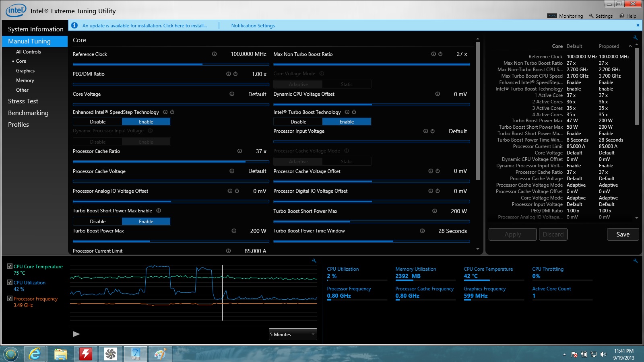
Task: Open the Help menu
Action: pyautogui.click(x=628, y=16)
